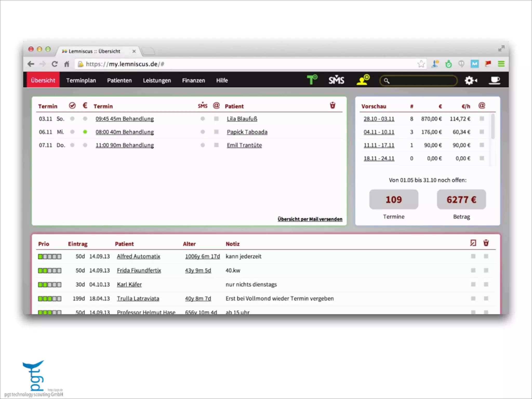Image resolution: width=532 pixels, height=399 pixels.
Task: Click trash icon in waiting list header
Action: pyautogui.click(x=486, y=243)
